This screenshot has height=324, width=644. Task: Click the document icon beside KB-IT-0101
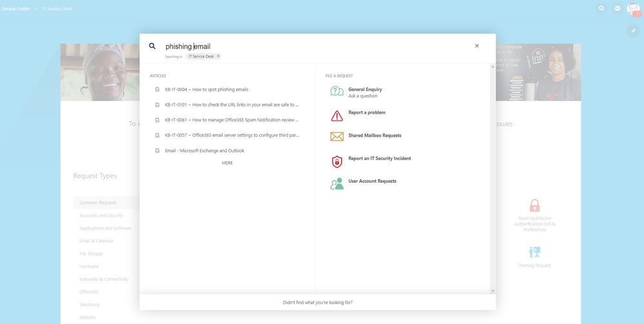pos(157,105)
